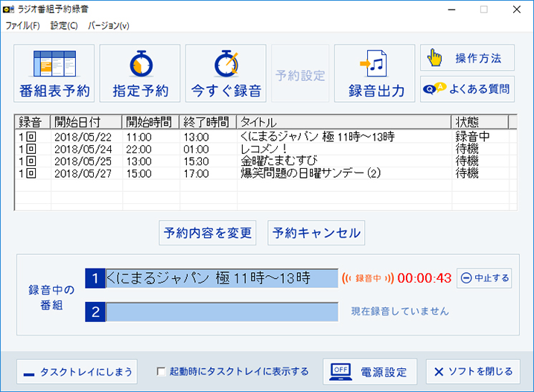
Task: Select the 金曜たまむすび row title
Action: (279, 161)
